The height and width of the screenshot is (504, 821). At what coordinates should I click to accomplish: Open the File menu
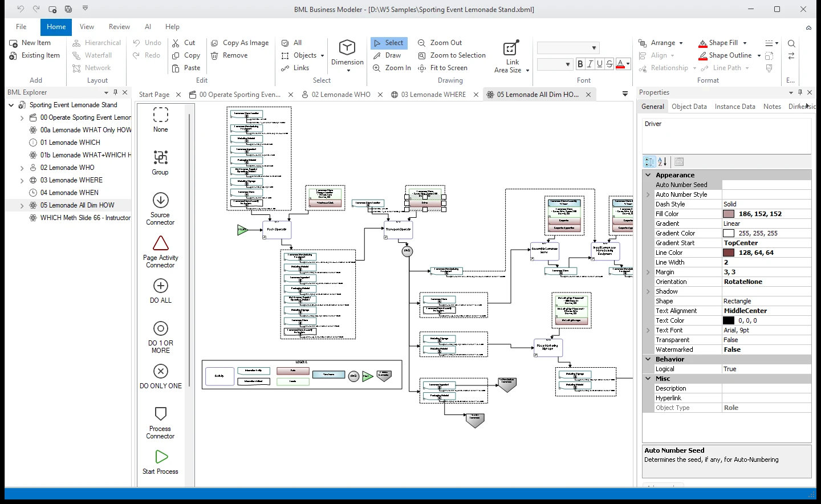tap(21, 27)
